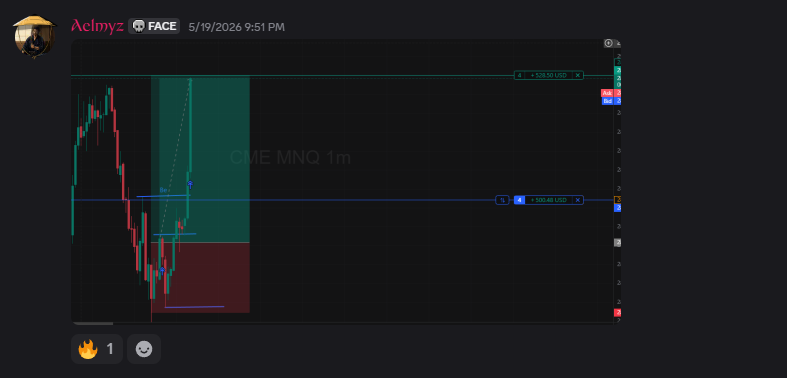Click the chart's horizontal scrollbar thumb

click(93, 323)
